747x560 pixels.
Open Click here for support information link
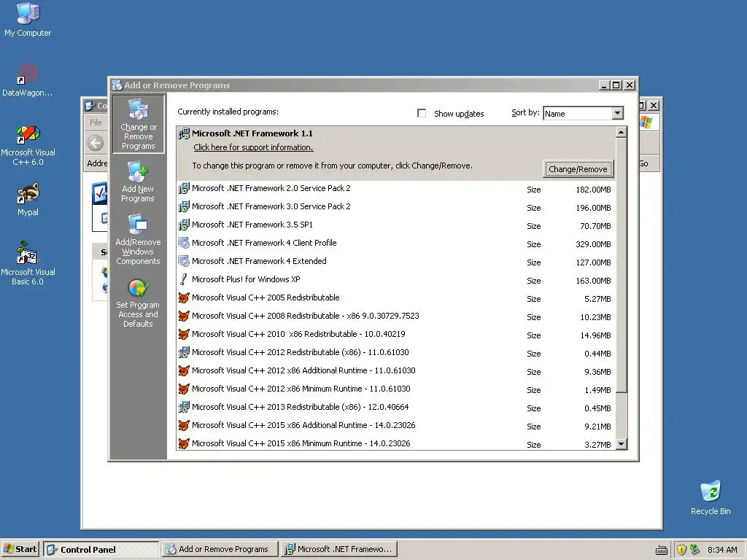(253, 147)
